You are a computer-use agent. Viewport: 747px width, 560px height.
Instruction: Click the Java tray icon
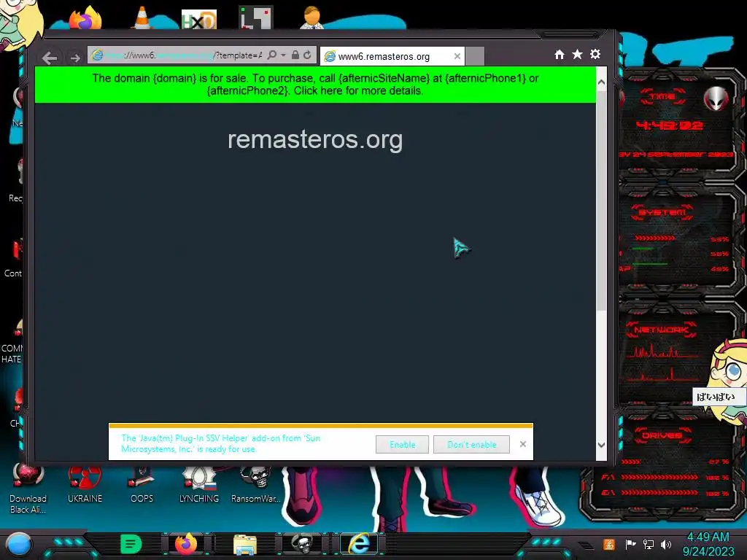coord(608,544)
